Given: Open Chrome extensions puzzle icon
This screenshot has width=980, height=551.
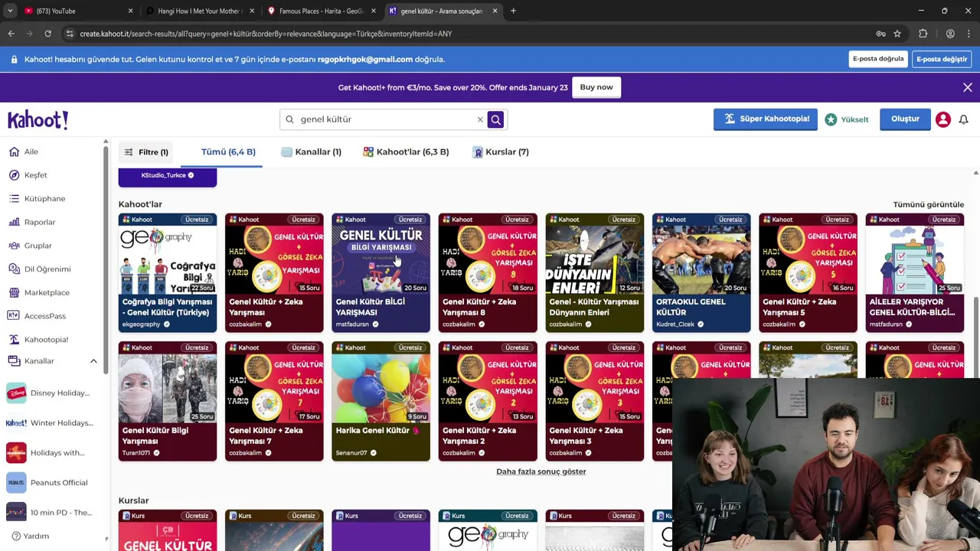Looking at the screenshot, I should click(x=923, y=34).
